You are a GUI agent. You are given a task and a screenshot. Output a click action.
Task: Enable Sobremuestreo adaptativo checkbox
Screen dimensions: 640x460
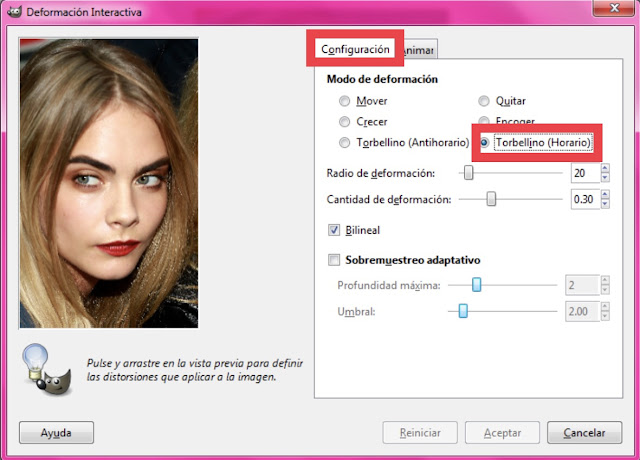(x=334, y=260)
